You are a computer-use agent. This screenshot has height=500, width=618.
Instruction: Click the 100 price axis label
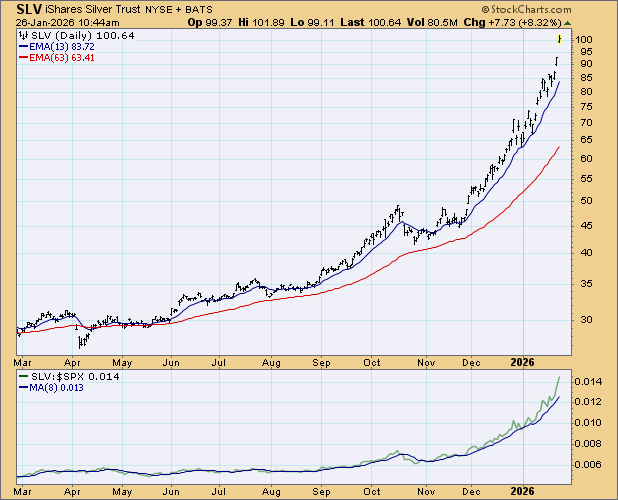[x=584, y=39]
